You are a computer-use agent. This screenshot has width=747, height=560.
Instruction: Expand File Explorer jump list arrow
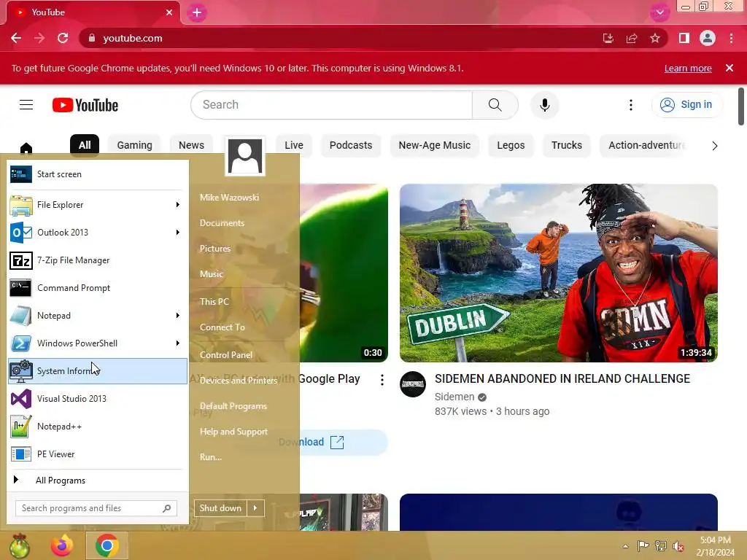click(x=178, y=205)
